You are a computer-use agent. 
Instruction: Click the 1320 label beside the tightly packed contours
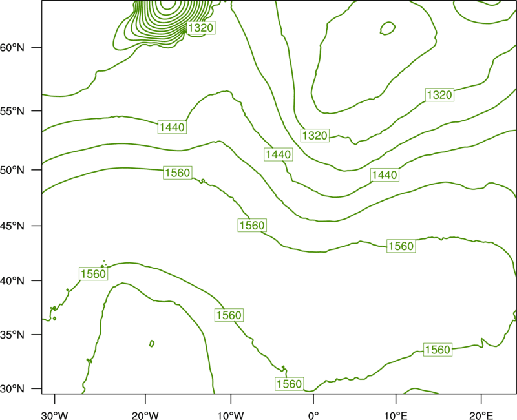coord(201,28)
